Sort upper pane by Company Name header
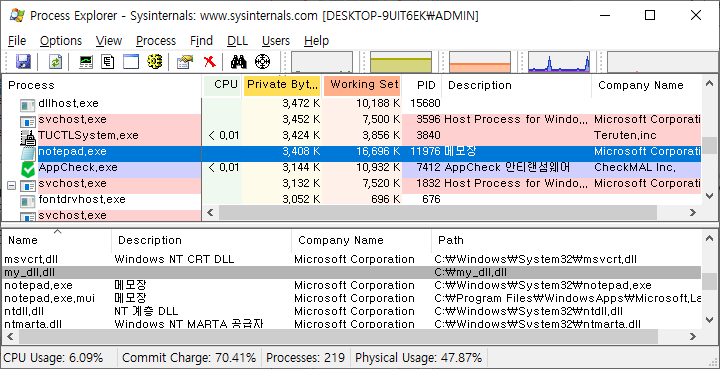The height and width of the screenshot is (369, 720). click(647, 85)
